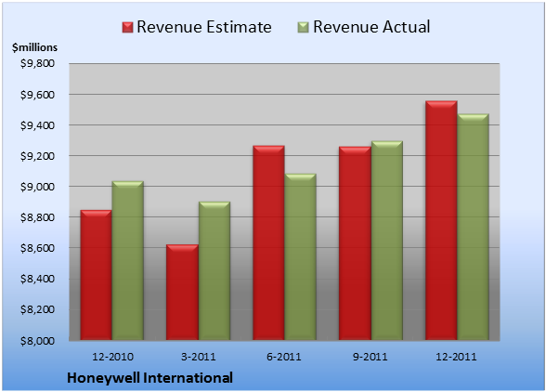The height and width of the screenshot is (392, 546).
Task: Select the Revenue Estimate legend label
Action: (x=204, y=27)
